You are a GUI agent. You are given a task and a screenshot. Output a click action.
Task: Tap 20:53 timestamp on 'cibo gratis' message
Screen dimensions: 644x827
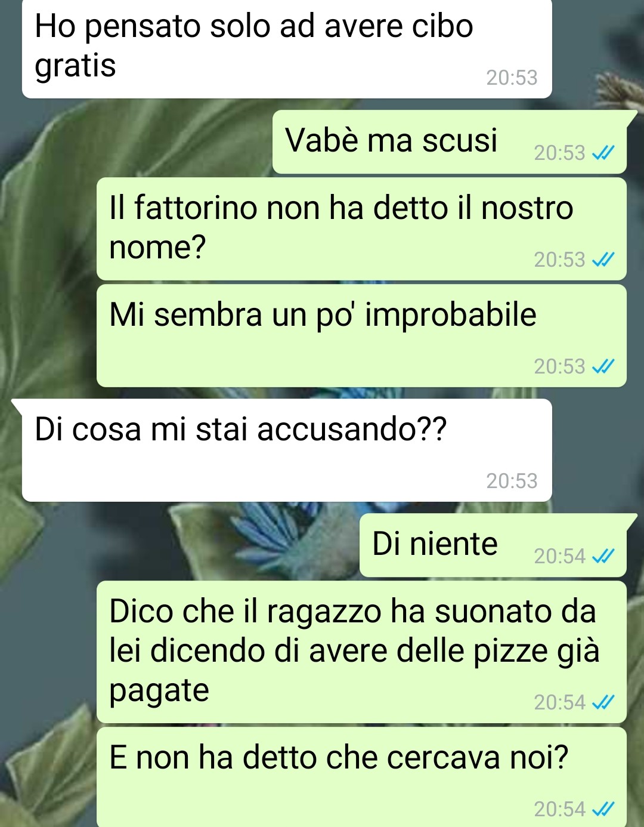coord(512,78)
